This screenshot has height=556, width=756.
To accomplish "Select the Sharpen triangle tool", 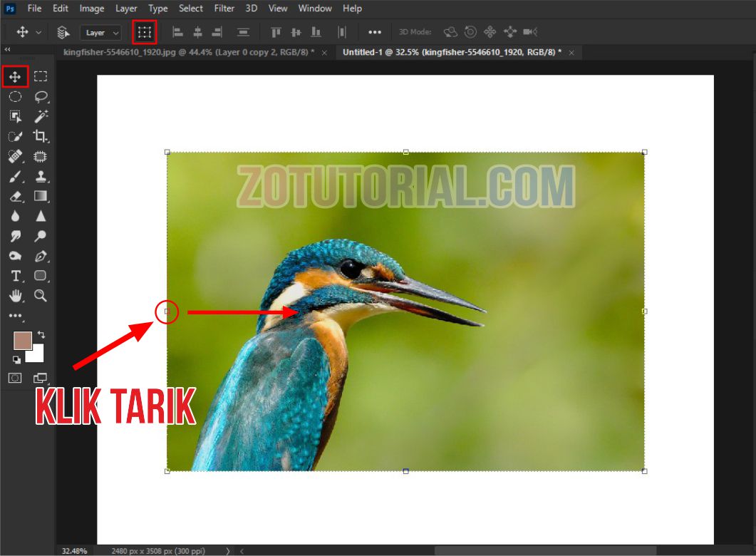I will [41, 216].
